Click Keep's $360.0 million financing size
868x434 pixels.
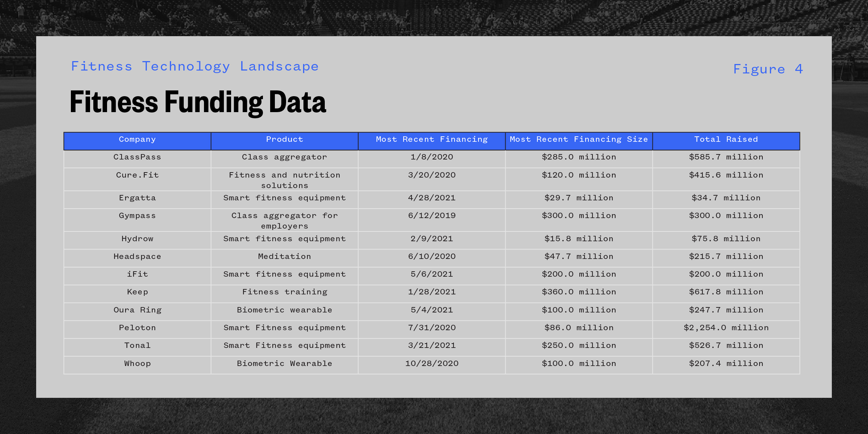click(579, 292)
